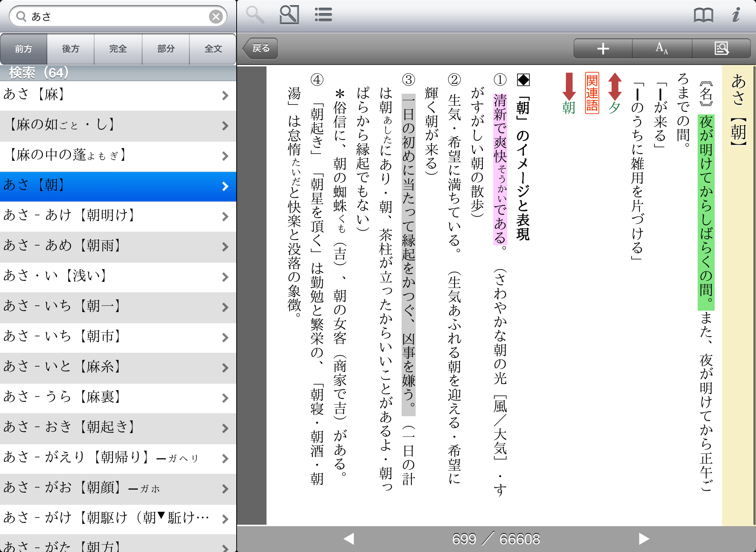Click the plus add button
756x552 pixels.
pos(603,48)
